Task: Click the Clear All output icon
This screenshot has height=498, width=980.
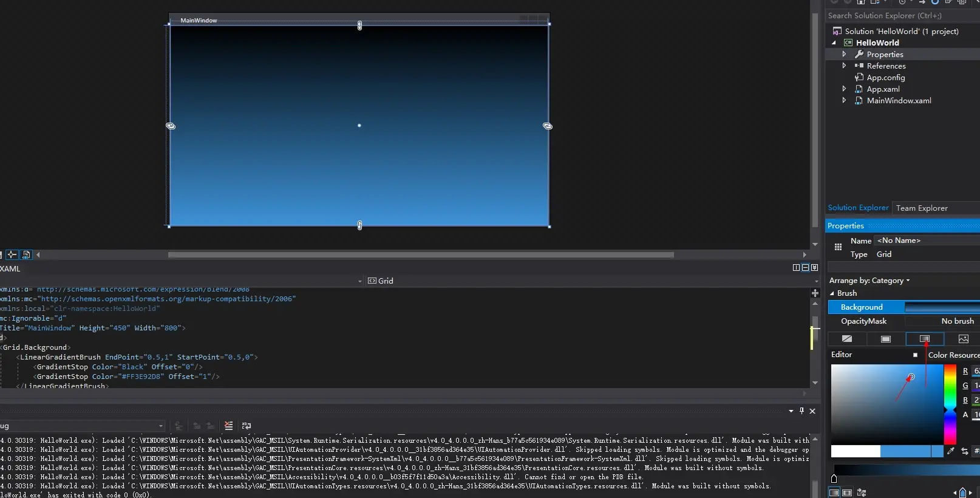Action: click(228, 426)
